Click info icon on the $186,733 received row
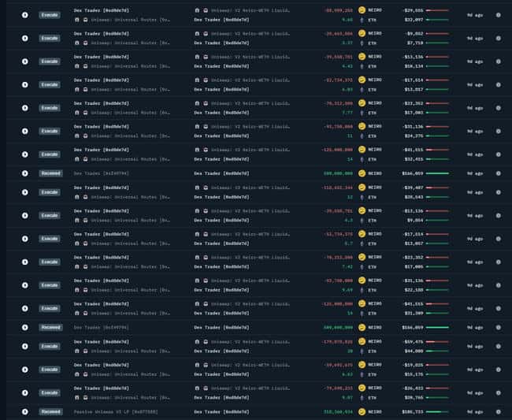This screenshot has height=420, width=512. (x=498, y=411)
